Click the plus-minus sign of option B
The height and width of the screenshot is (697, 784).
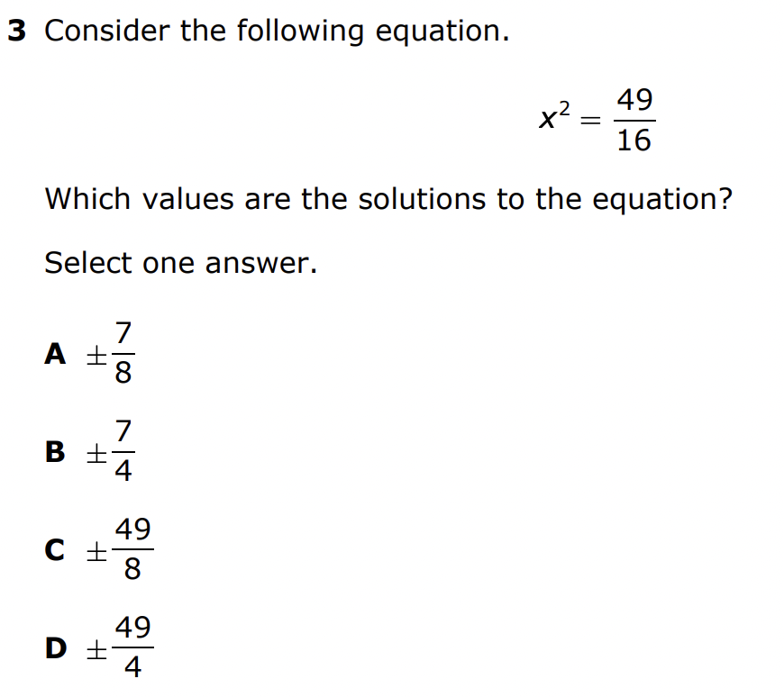pos(96,454)
